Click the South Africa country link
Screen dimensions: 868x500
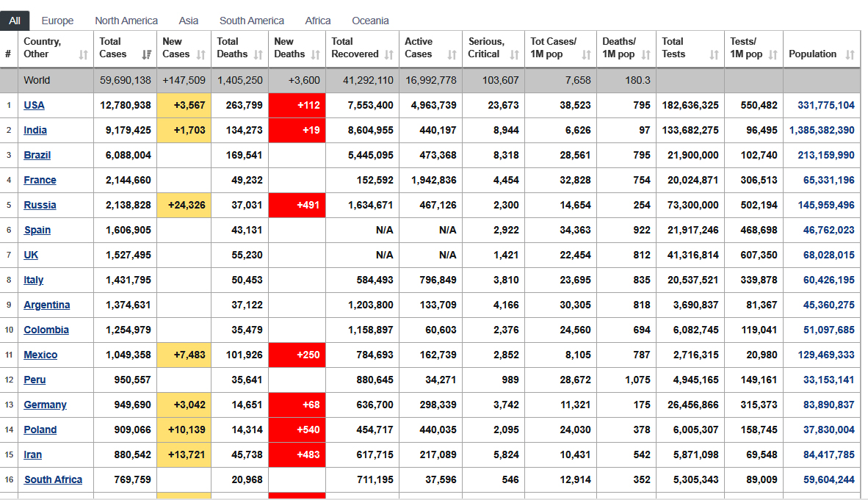pos(53,479)
